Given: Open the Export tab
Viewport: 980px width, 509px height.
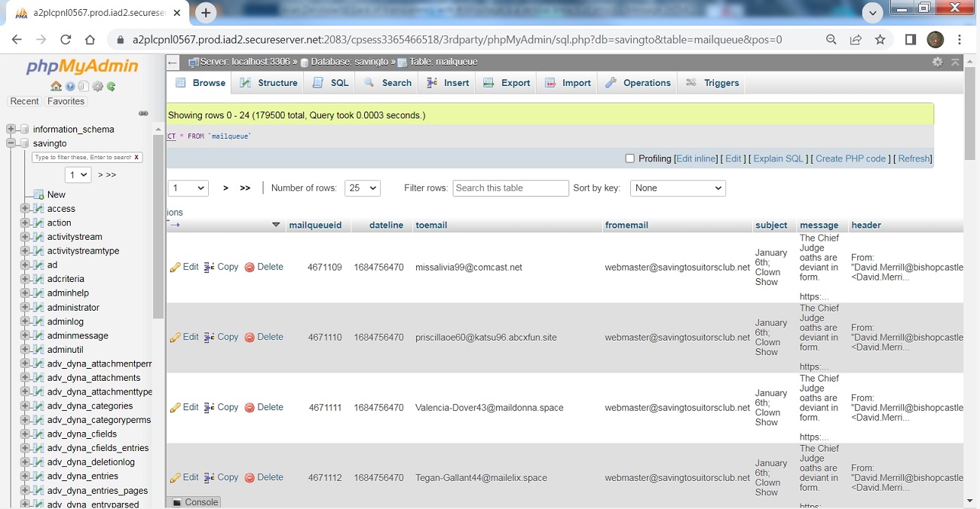Looking at the screenshot, I should (x=507, y=83).
